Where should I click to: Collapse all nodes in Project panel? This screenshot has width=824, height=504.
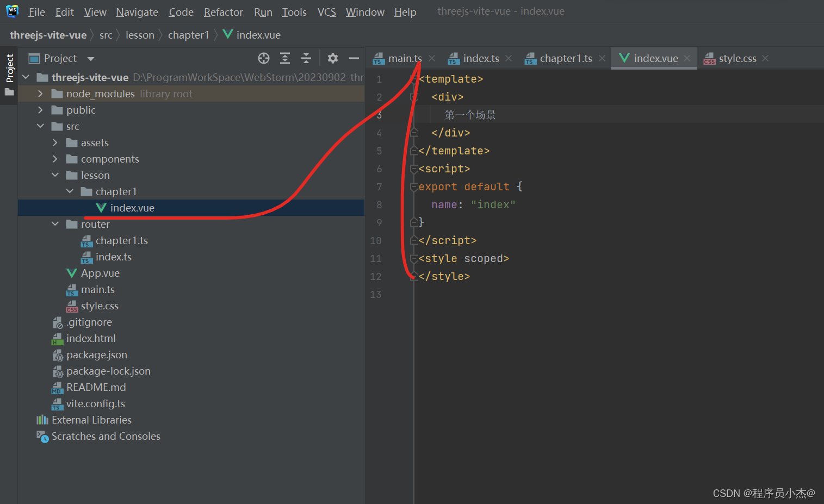coord(306,58)
